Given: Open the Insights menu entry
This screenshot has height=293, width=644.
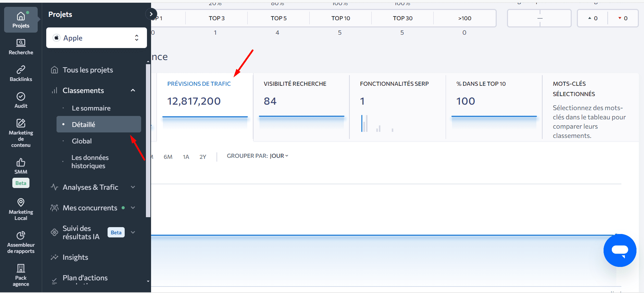Looking at the screenshot, I should [75, 257].
